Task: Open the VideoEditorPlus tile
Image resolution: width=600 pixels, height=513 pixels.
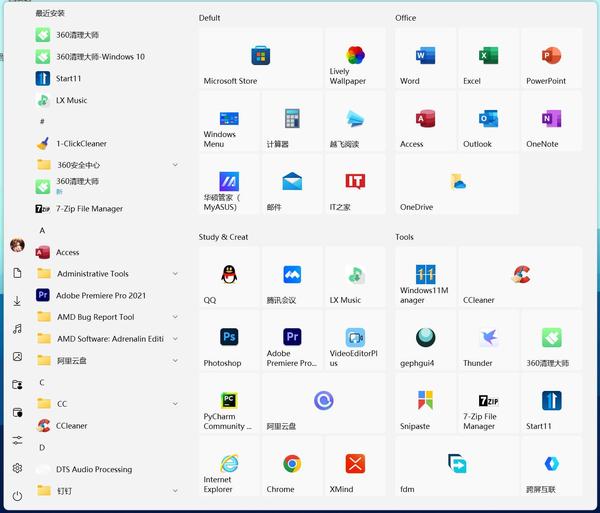Action: click(x=355, y=340)
